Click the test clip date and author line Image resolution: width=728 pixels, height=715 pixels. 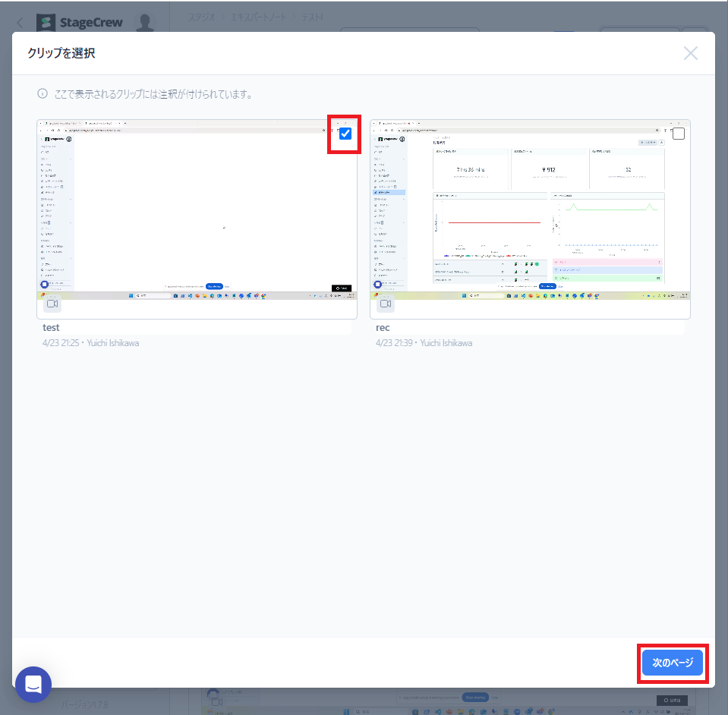pos(91,343)
